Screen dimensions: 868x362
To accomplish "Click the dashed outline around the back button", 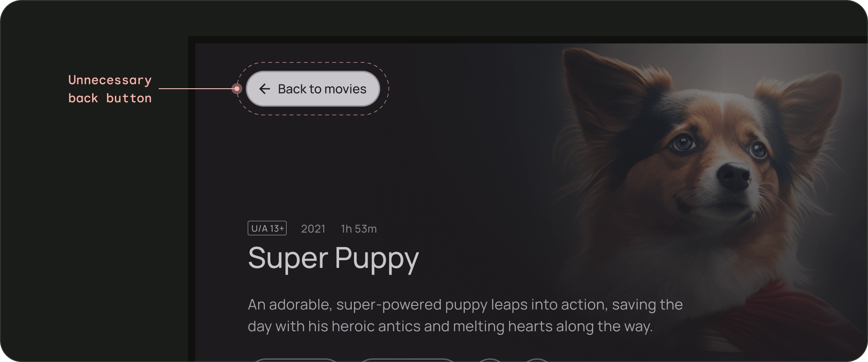I will tap(313, 63).
